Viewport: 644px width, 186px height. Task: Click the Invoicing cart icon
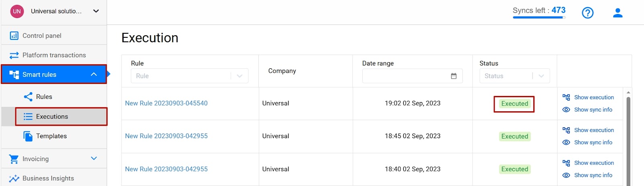point(14,159)
